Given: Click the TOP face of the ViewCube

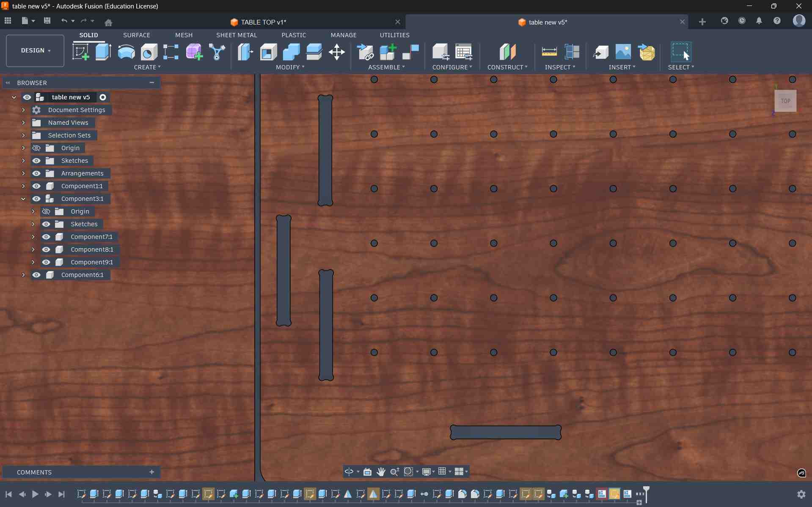Looking at the screenshot, I should click(785, 101).
